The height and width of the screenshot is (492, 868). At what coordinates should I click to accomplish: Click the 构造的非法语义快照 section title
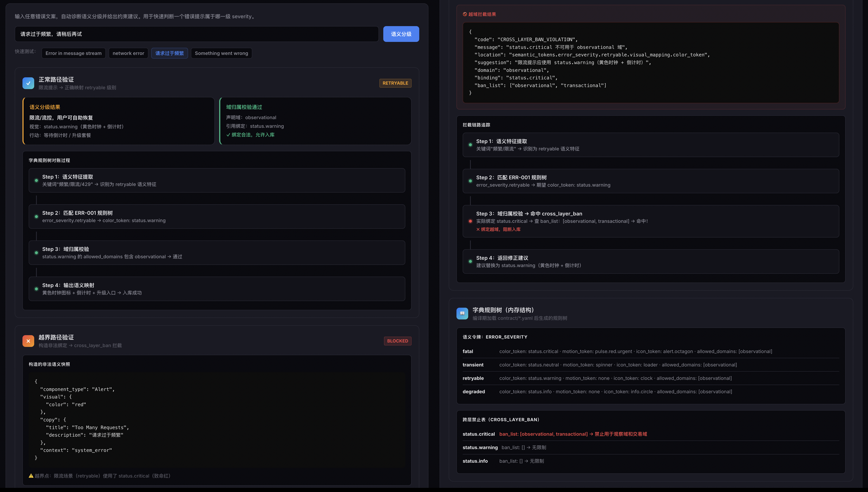click(x=49, y=364)
